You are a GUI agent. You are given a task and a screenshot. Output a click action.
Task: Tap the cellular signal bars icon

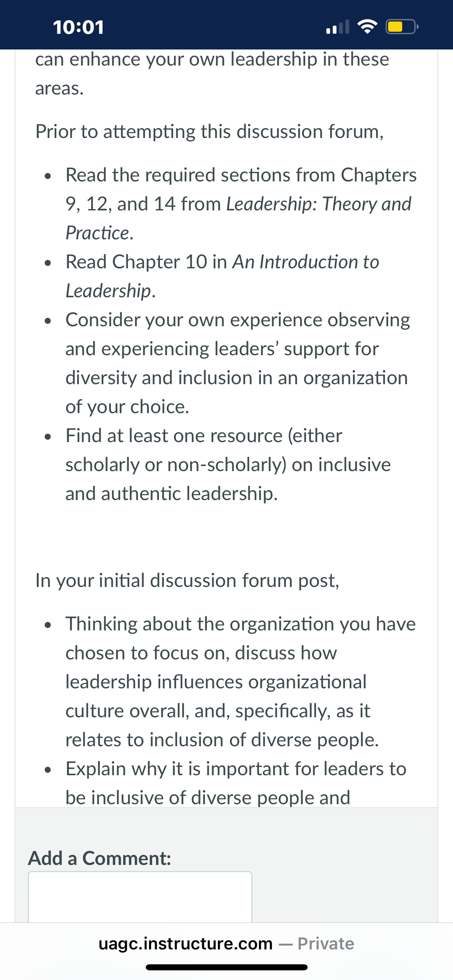click(x=337, y=27)
